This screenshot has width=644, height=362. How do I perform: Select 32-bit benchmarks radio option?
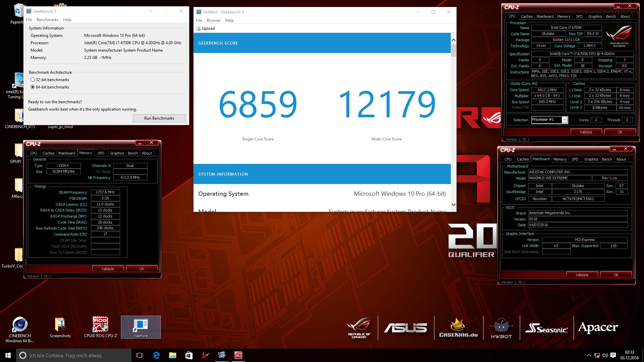click(33, 80)
